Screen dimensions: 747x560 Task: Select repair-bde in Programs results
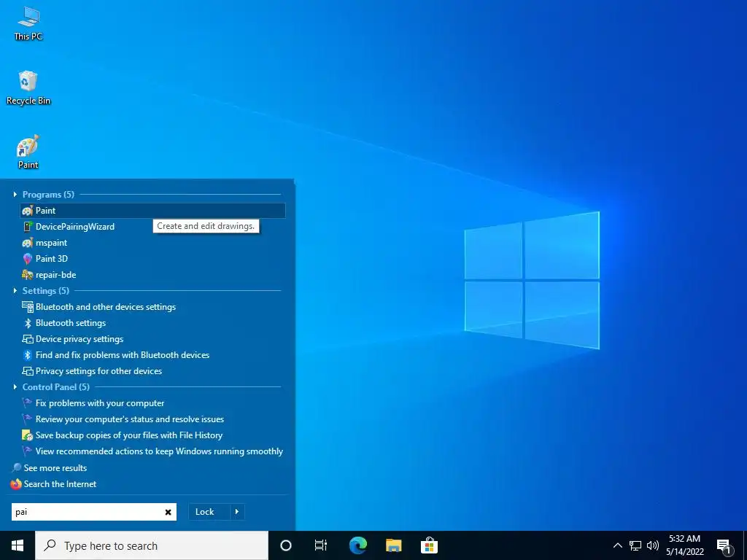pyautogui.click(x=153, y=275)
